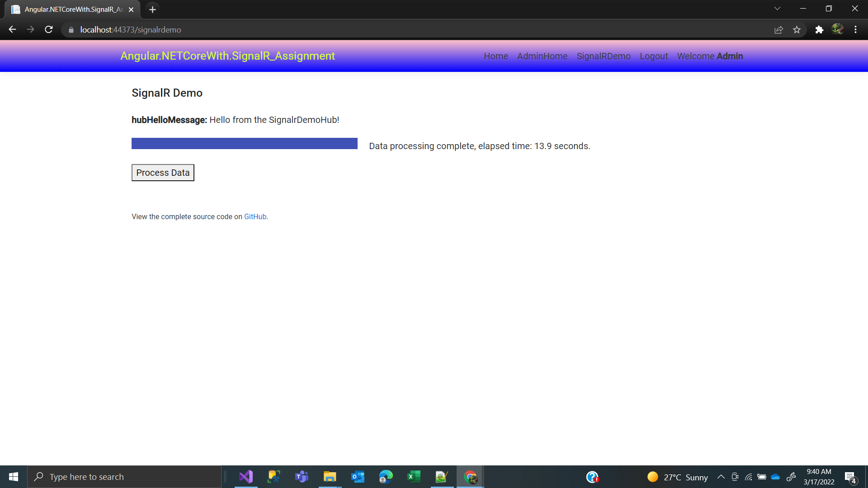Open the browser profile avatar
The image size is (868, 488).
coord(837,30)
